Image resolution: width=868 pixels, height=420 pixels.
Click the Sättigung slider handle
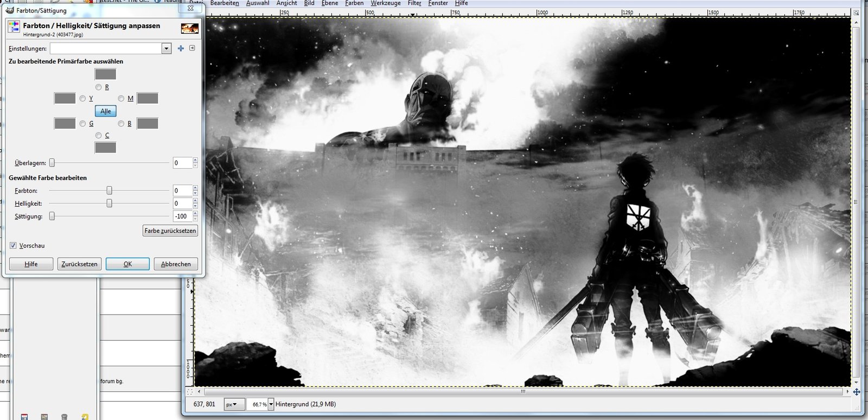click(x=52, y=216)
